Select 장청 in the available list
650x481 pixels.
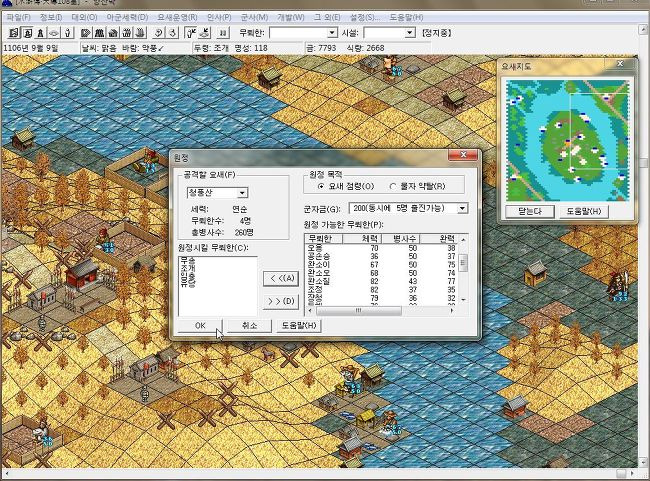click(x=315, y=298)
